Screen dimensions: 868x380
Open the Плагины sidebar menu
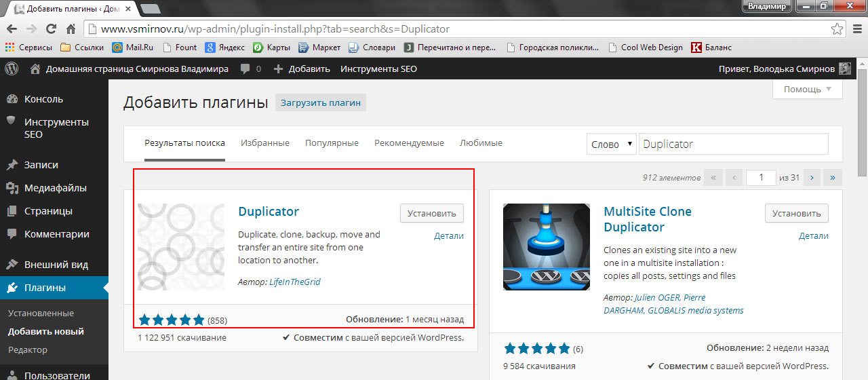pyautogui.click(x=54, y=288)
